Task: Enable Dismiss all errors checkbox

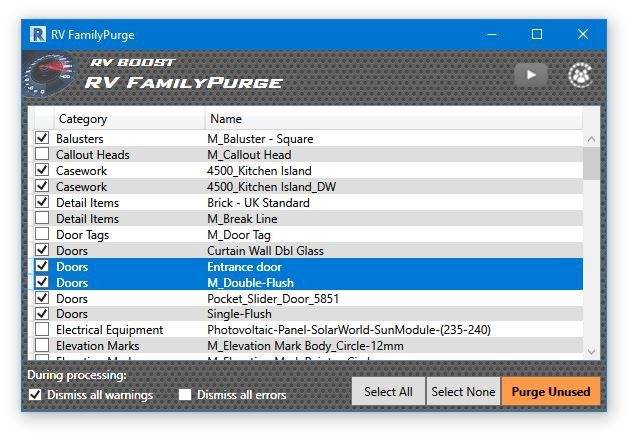Action: pos(185,395)
